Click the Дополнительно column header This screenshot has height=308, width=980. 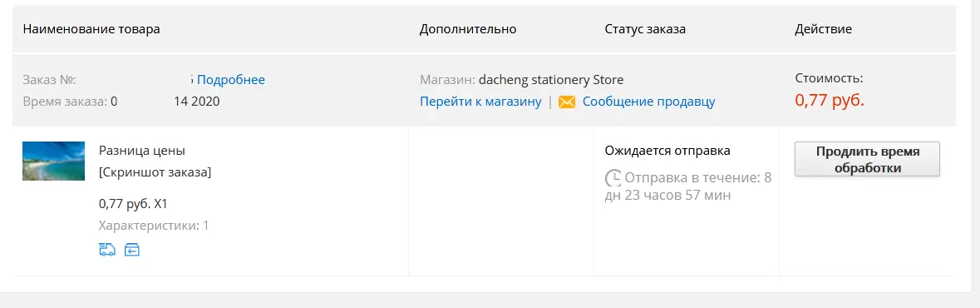(468, 29)
